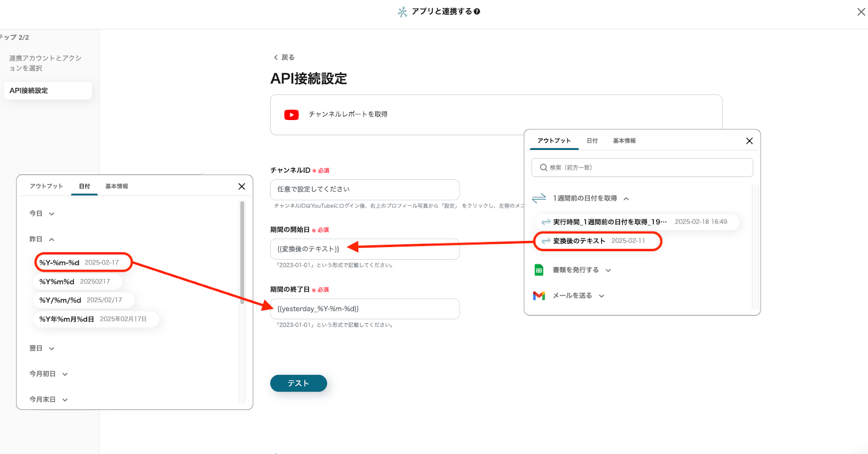868x454 pixels.
Task: Close the left date panel with X
Action: point(241,186)
